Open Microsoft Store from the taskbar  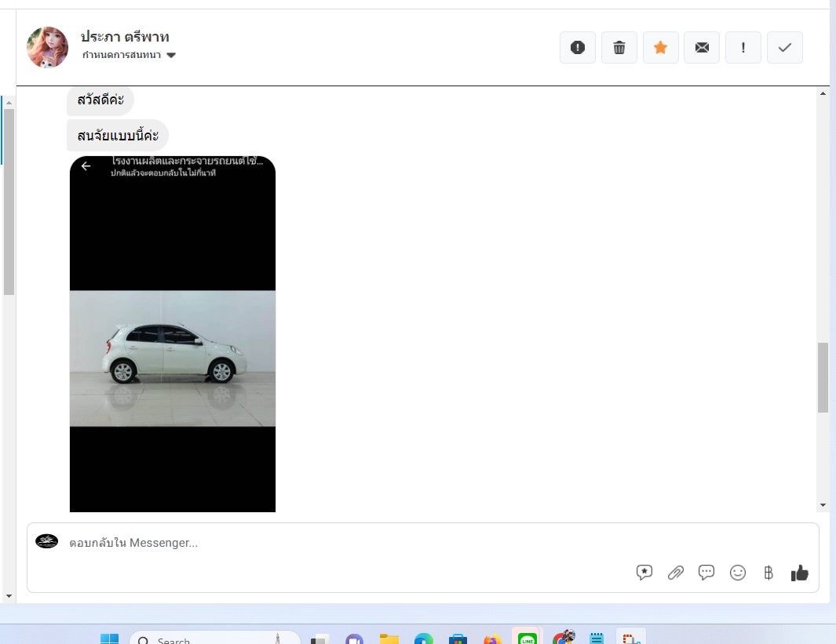(458, 639)
